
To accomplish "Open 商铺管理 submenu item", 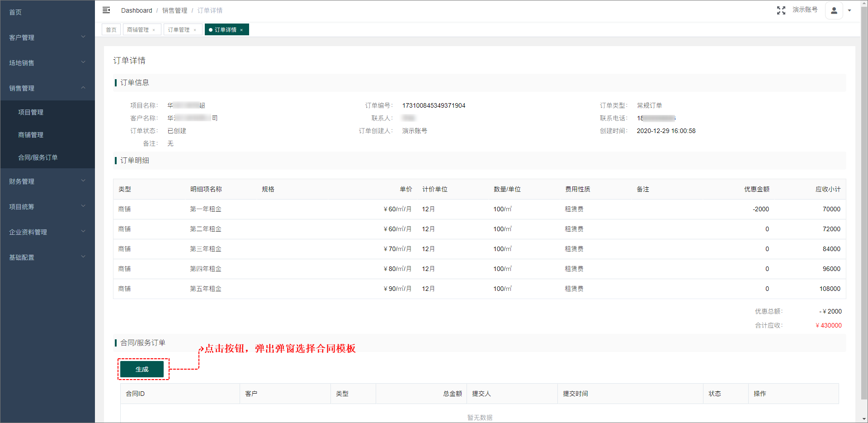I will tap(47, 135).
